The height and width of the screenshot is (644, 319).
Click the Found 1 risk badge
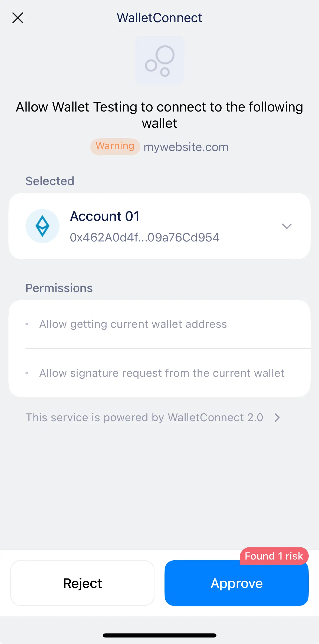274,556
